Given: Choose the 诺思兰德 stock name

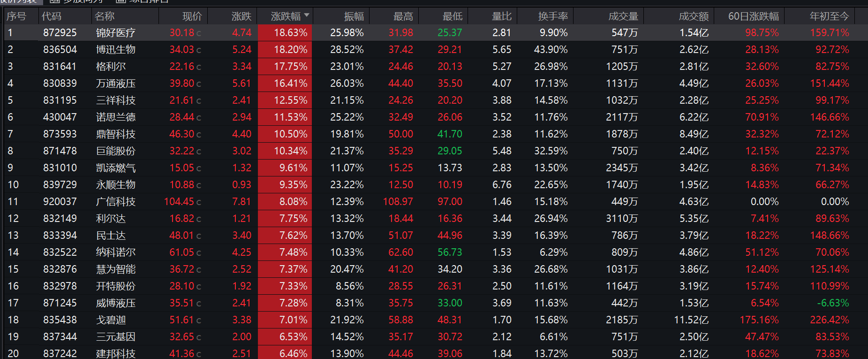Looking at the screenshot, I should (116, 117).
